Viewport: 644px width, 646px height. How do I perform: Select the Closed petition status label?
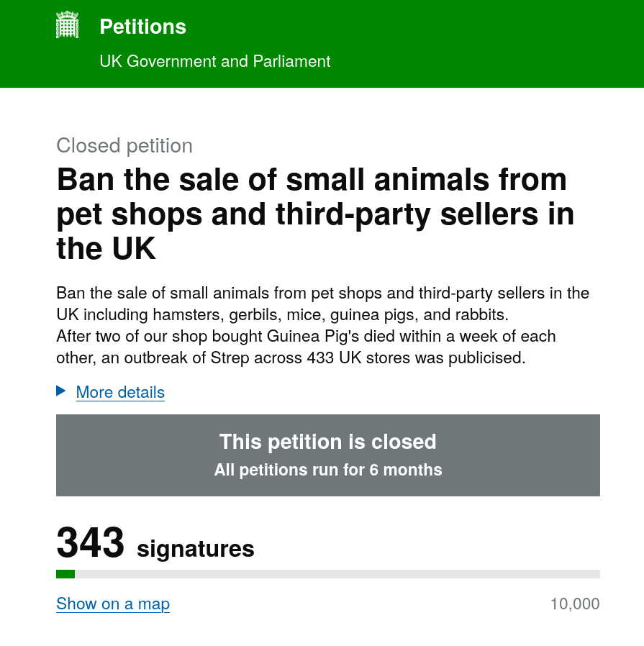click(124, 145)
